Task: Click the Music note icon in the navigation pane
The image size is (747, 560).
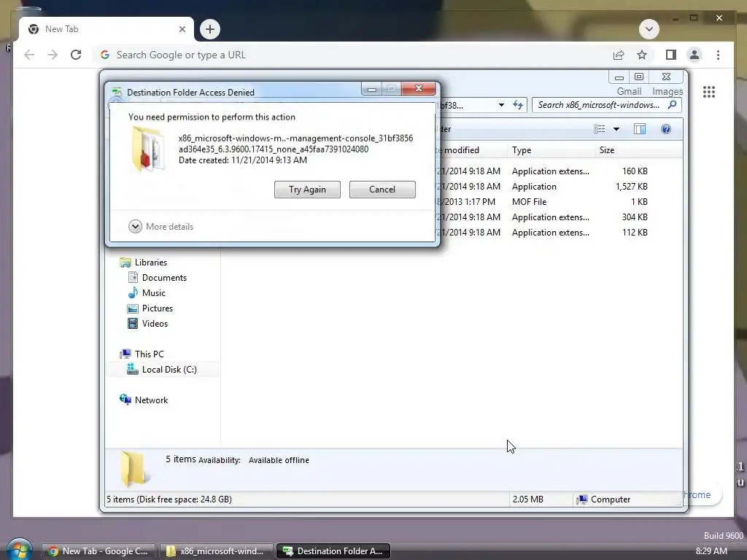Action: (x=133, y=292)
